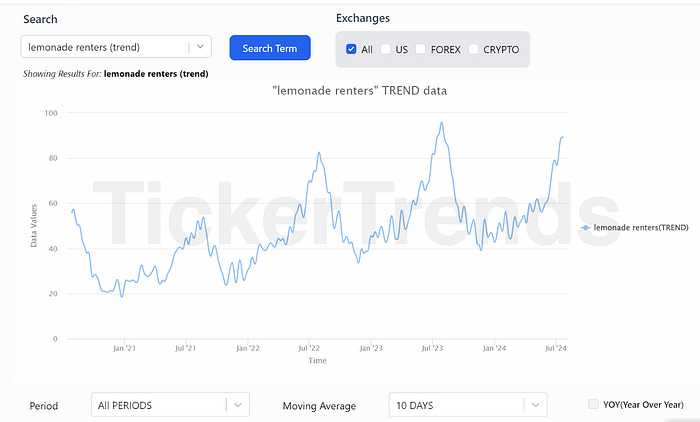Click the blue Search Term button
The width and height of the screenshot is (700, 422).
[270, 48]
